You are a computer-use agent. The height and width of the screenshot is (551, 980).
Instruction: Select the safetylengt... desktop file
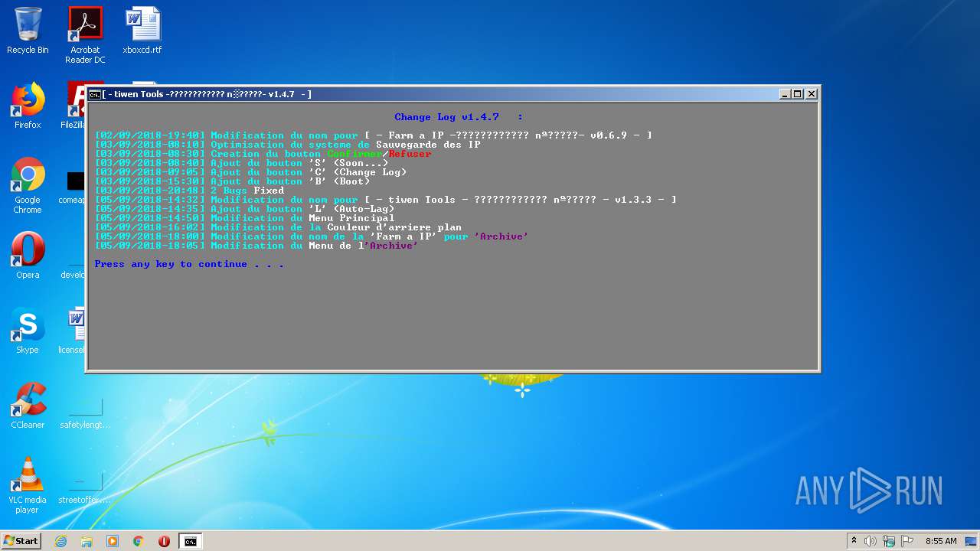point(85,412)
